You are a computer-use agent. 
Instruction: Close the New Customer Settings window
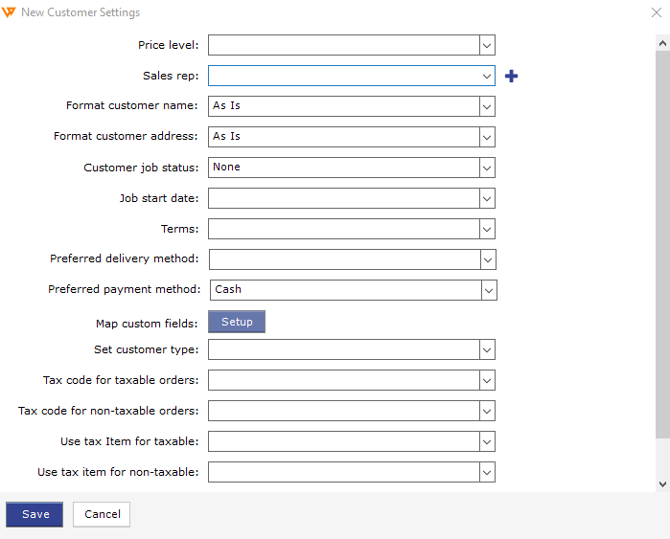pyautogui.click(x=656, y=13)
